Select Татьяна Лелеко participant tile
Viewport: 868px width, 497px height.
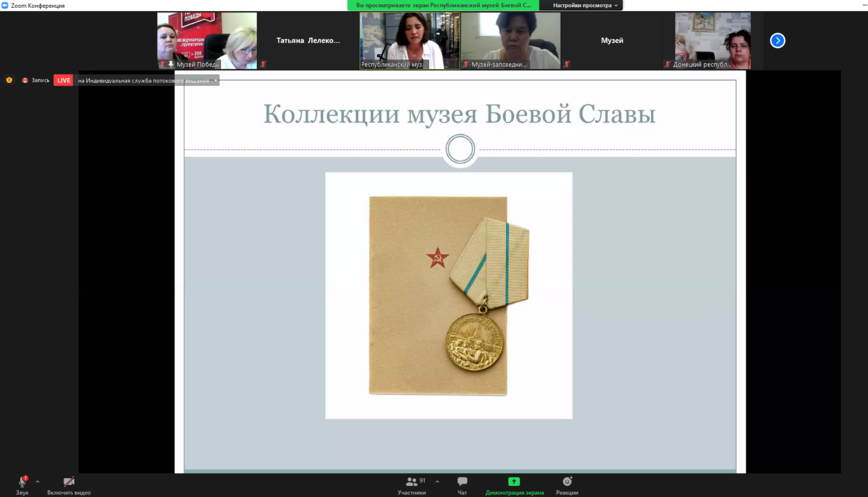308,41
